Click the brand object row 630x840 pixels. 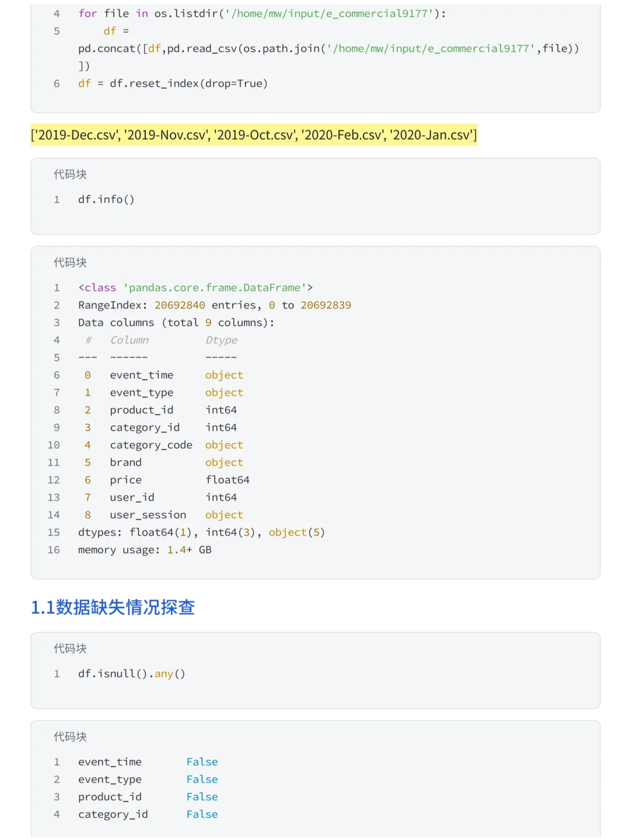tap(163, 463)
